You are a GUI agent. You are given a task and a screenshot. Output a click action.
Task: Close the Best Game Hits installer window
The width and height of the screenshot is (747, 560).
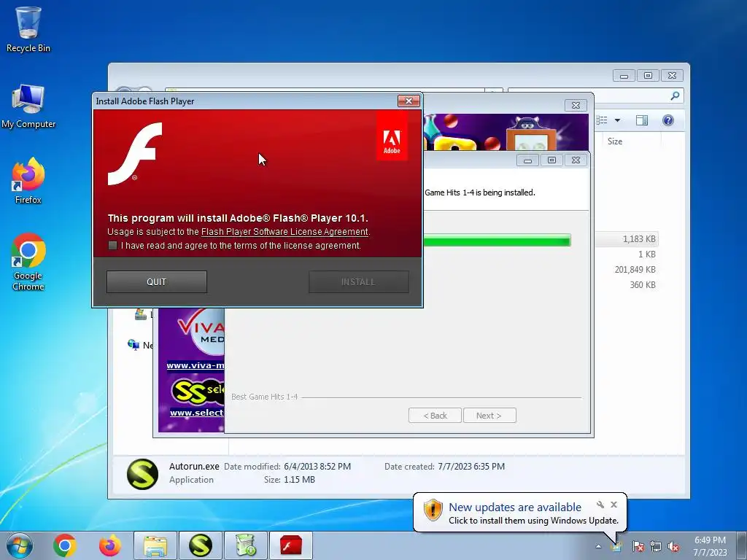pos(576,160)
